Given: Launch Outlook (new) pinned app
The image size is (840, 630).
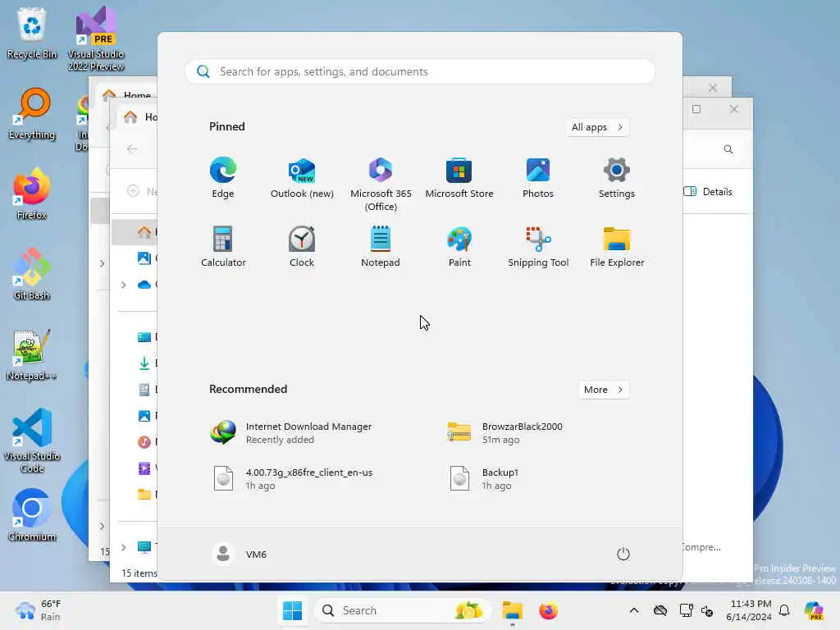Looking at the screenshot, I should (x=302, y=178).
